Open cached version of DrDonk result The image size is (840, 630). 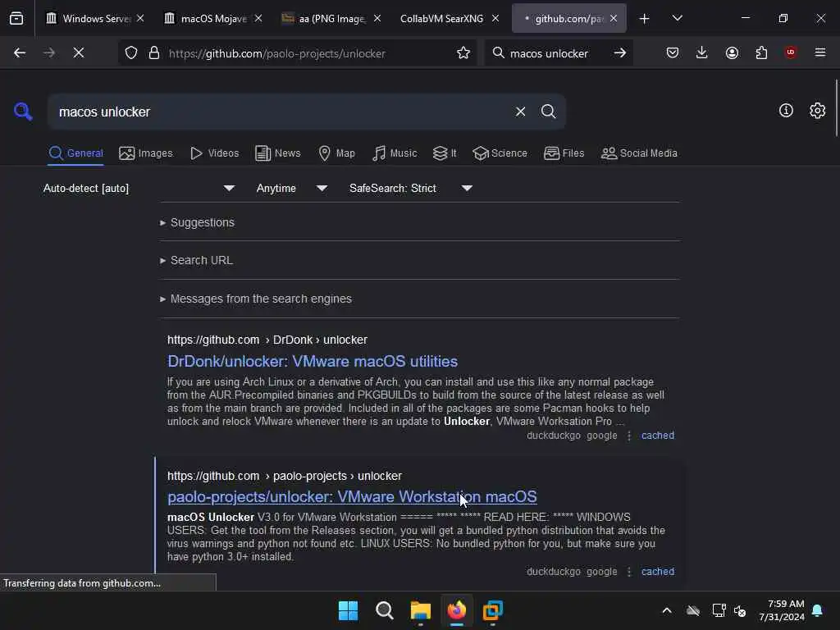(658, 436)
